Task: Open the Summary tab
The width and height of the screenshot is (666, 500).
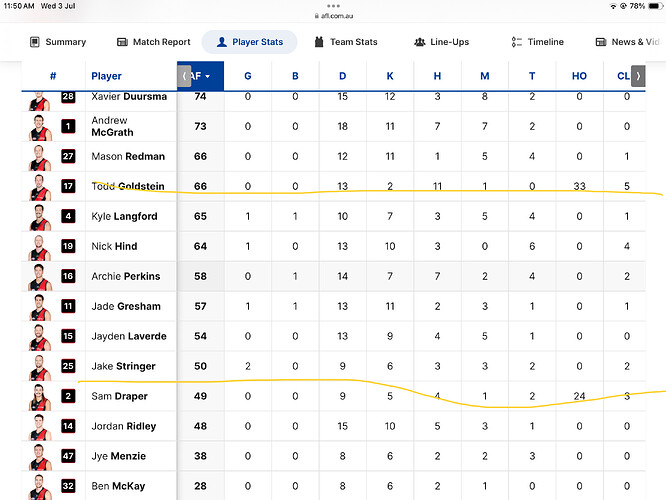Action: click(x=58, y=42)
